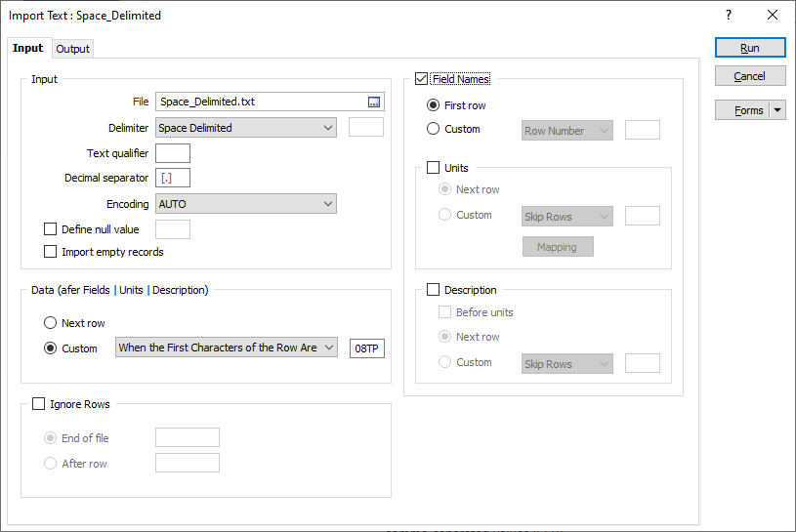The height and width of the screenshot is (532, 796).
Task: Open the Forms dropdown arrow
Action: (777, 110)
